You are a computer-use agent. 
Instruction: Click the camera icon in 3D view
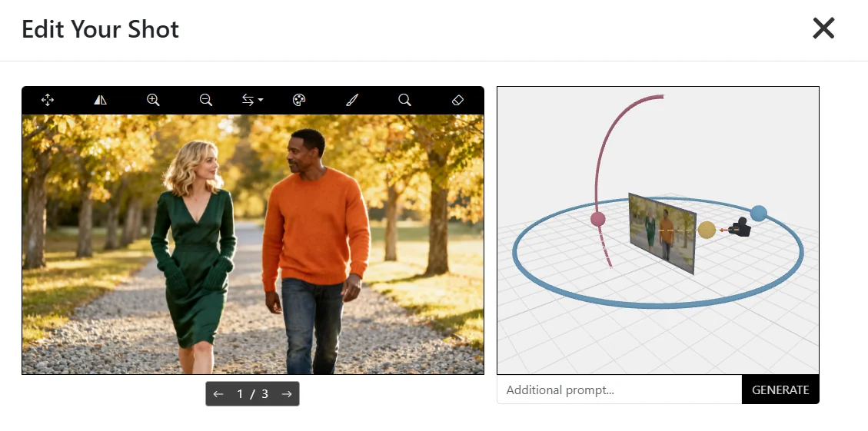tap(740, 227)
